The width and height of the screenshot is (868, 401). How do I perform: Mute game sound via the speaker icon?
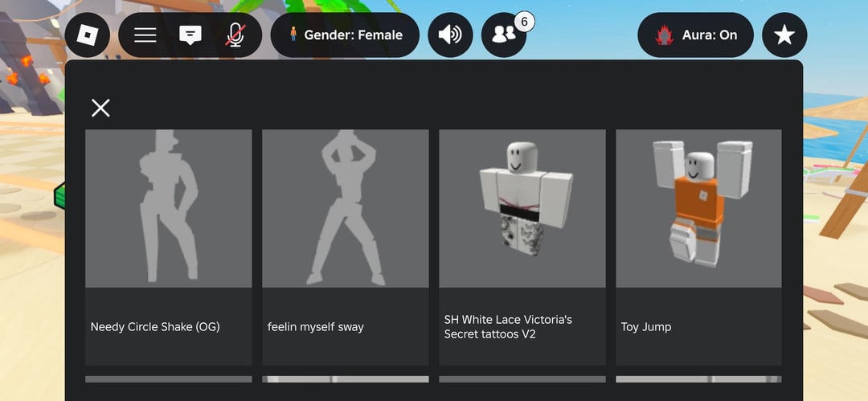pyautogui.click(x=450, y=35)
